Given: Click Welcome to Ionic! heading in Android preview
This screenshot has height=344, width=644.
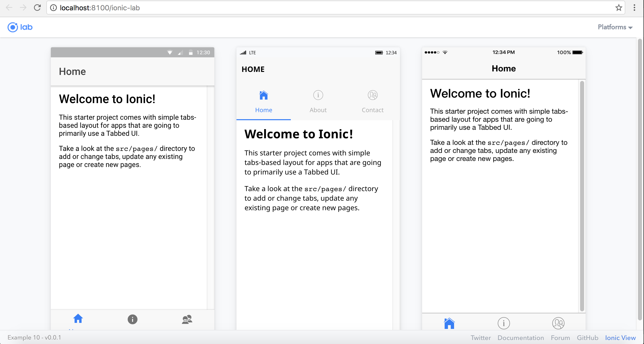Looking at the screenshot, I should pyautogui.click(x=107, y=99).
